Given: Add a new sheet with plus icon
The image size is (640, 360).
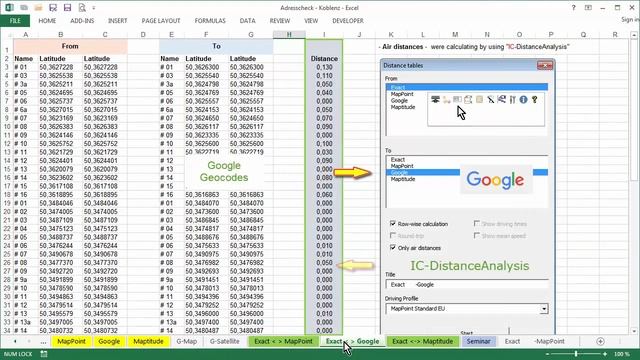Looking at the screenshot, I should click(600, 341).
